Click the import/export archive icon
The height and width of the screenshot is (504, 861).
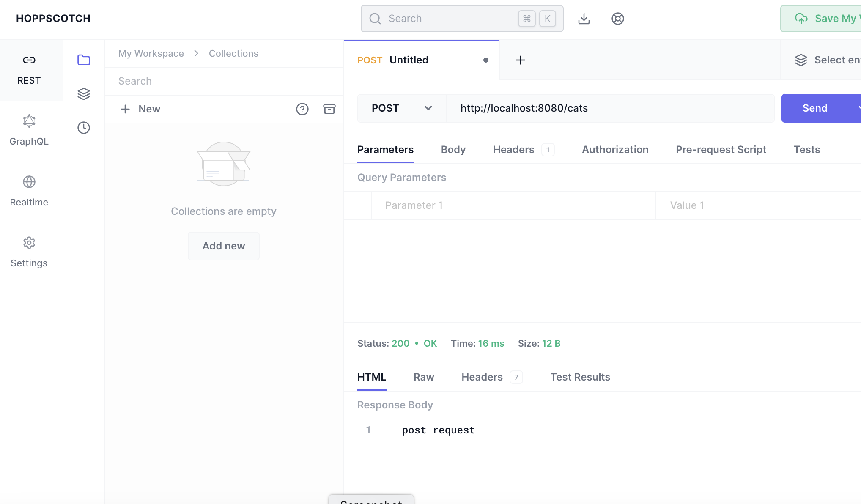[329, 109]
